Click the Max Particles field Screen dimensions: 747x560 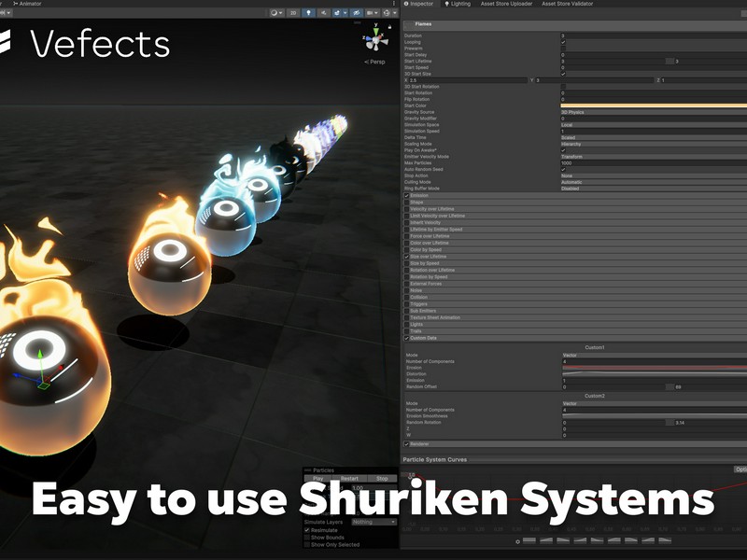(x=654, y=162)
